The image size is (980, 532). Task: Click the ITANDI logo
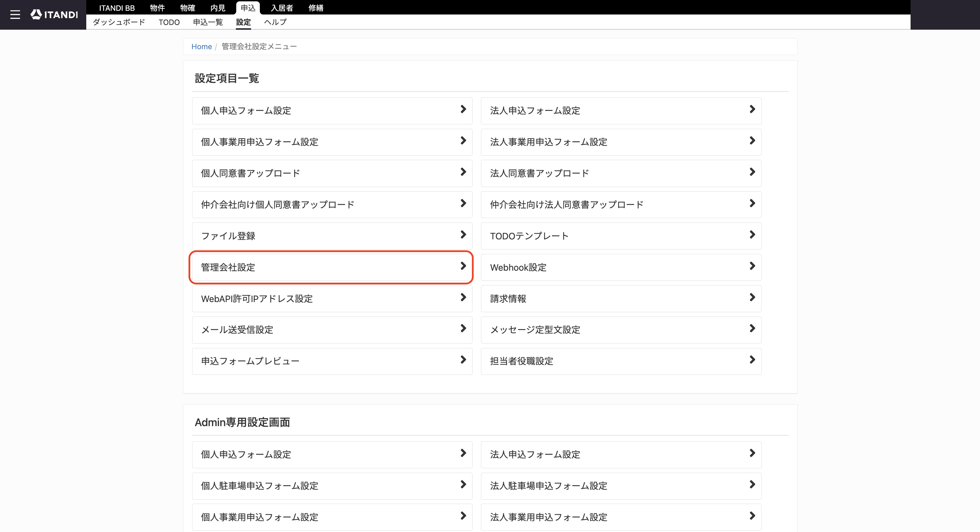tap(54, 14)
